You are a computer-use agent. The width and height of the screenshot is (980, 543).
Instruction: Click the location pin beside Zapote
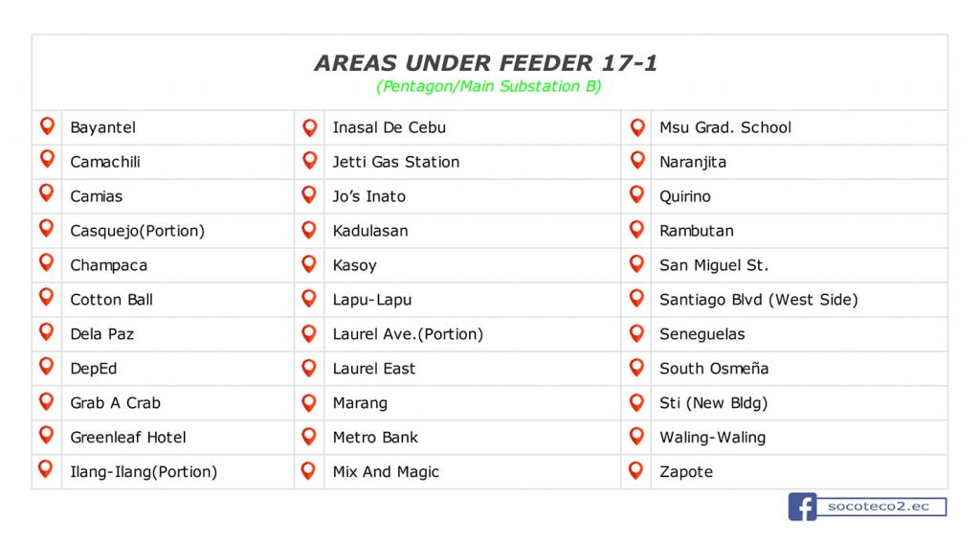(635, 470)
